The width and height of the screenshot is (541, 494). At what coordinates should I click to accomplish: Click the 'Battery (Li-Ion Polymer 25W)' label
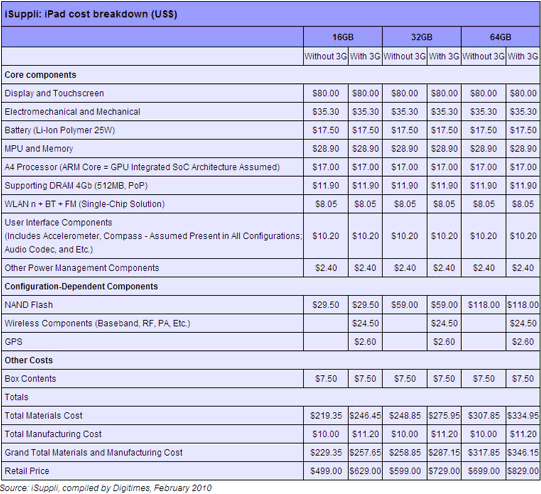click(x=60, y=130)
